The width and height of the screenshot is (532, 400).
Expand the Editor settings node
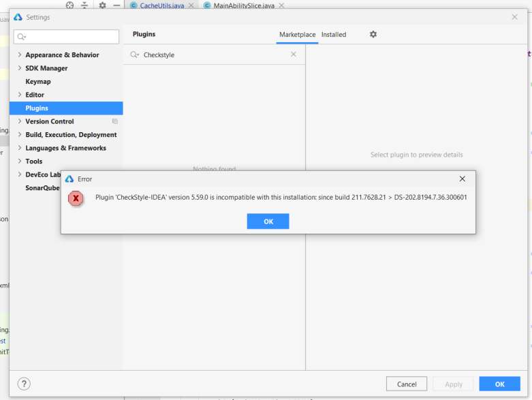(x=20, y=95)
